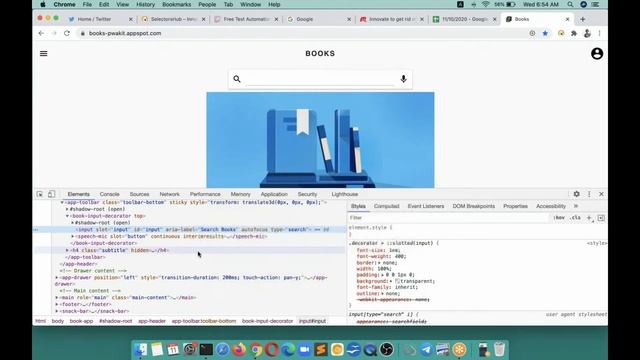
Task: Click the address bar URL
Action: 125,33
